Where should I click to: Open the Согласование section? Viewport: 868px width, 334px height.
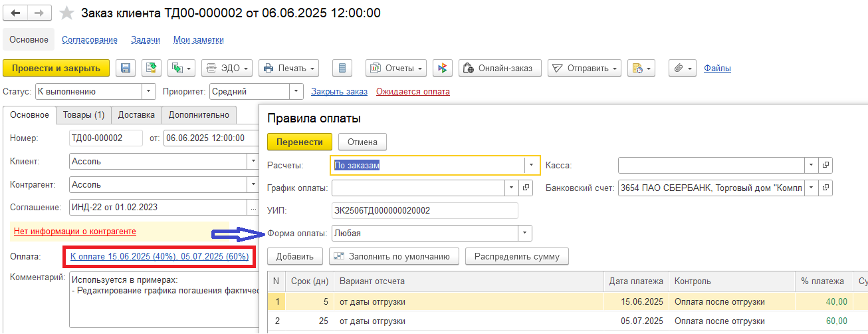[x=90, y=40]
